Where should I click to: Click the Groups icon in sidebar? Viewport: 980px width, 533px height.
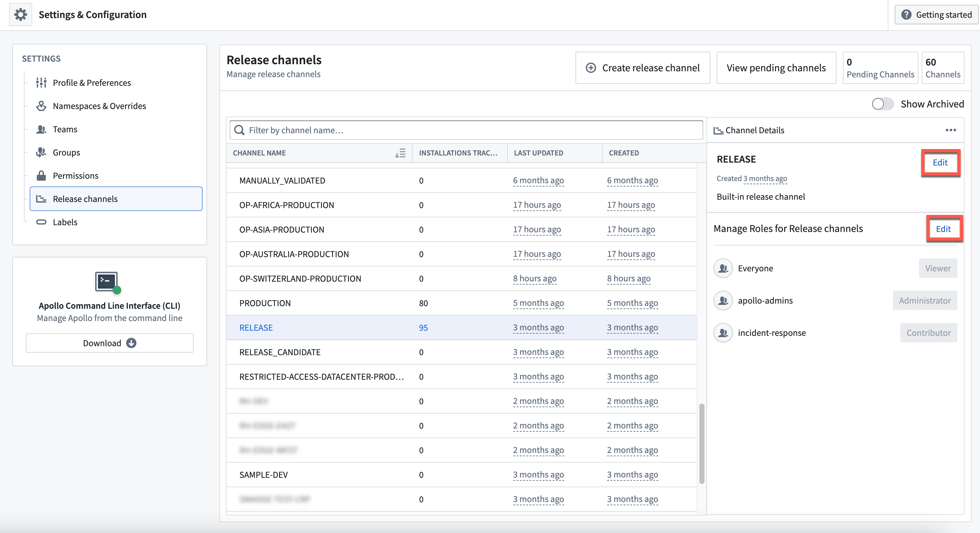pos(41,152)
